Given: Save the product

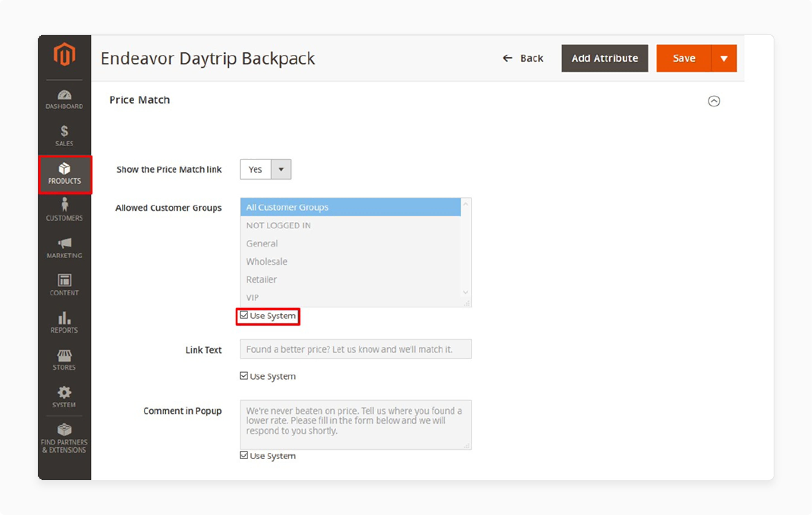Looking at the screenshot, I should (x=684, y=58).
